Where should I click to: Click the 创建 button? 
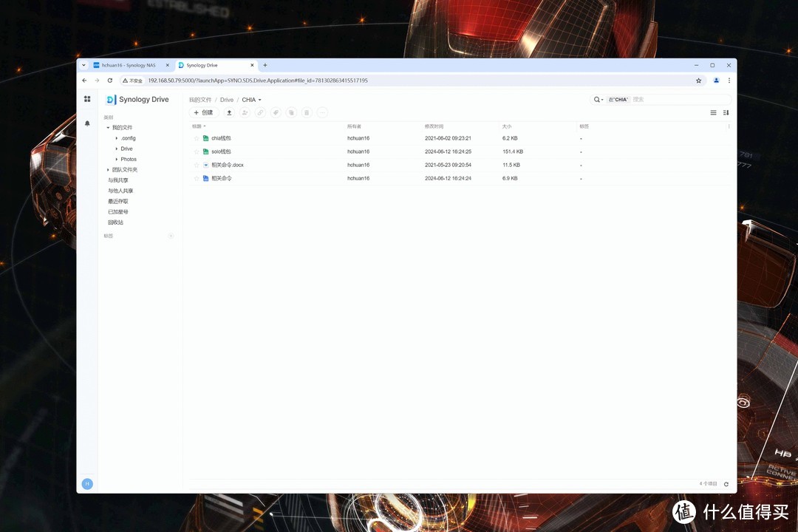click(203, 112)
